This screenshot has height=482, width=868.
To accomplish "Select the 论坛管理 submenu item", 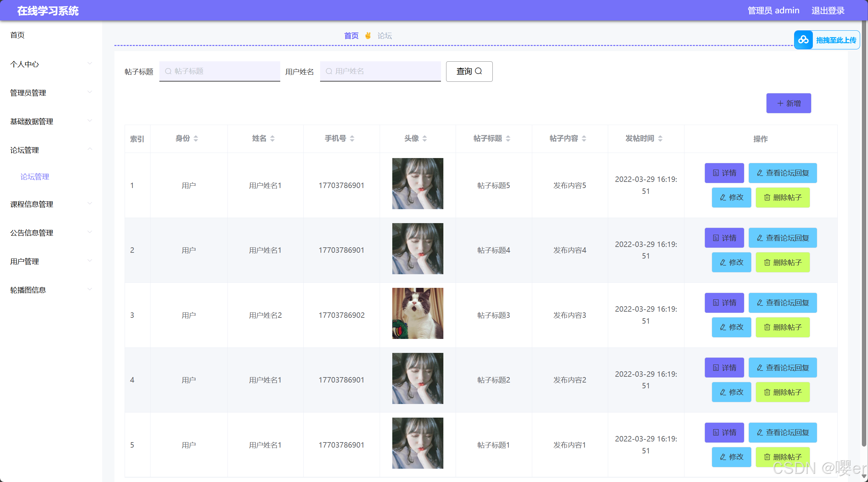I will coord(35,176).
